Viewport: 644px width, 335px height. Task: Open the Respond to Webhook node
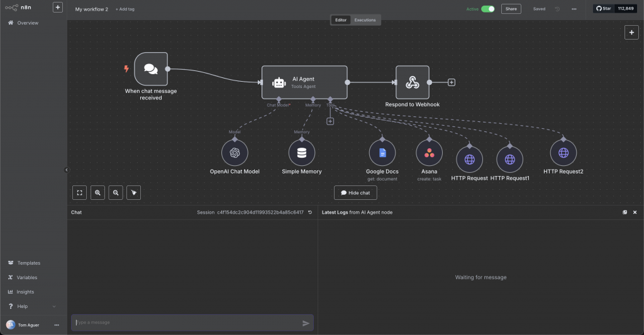412,82
